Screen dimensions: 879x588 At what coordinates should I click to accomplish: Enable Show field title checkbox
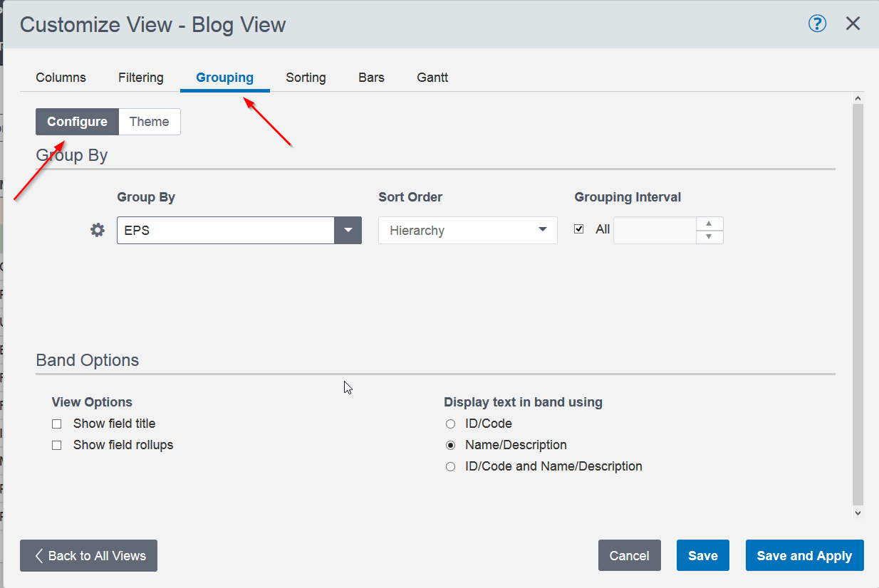click(x=57, y=424)
